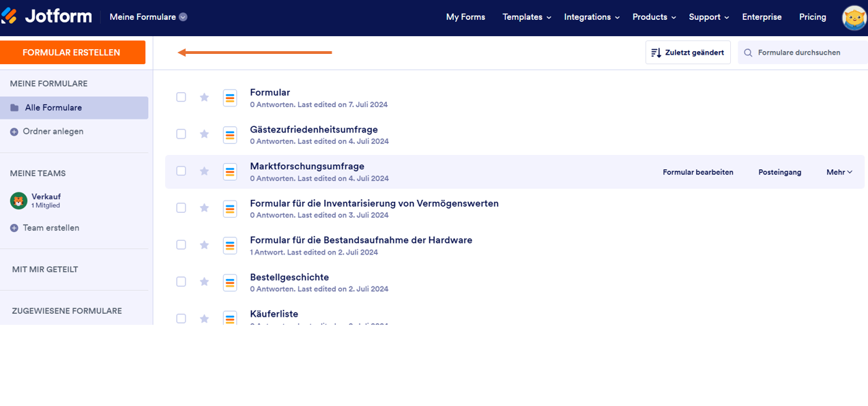Open the Marktforschungsumfrage form icon
868x406 pixels.
pos(230,171)
